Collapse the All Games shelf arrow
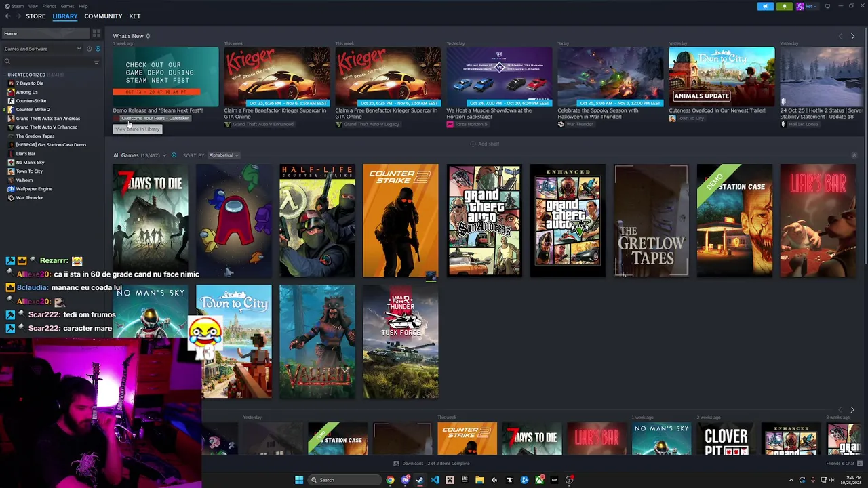 [x=854, y=155]
